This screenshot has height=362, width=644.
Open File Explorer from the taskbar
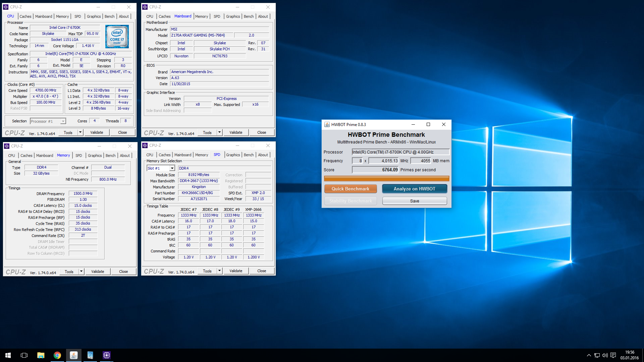pos(41,355)
